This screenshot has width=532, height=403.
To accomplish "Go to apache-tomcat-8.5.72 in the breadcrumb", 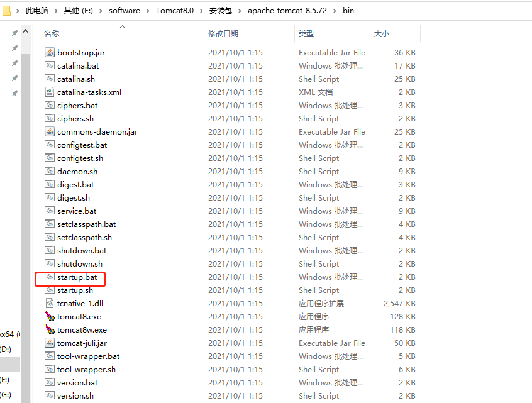I will pyautogui.click(x=287, y=11).
